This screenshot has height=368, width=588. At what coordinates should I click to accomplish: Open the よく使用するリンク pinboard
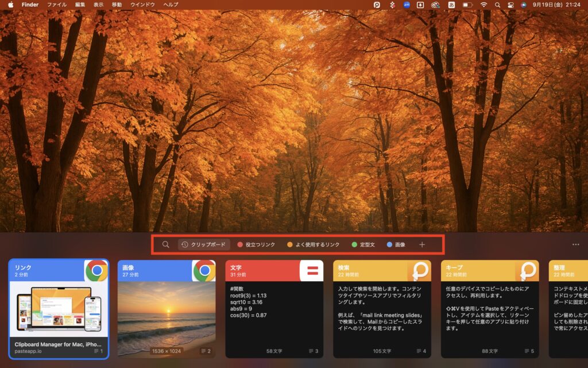click(313, 244)
